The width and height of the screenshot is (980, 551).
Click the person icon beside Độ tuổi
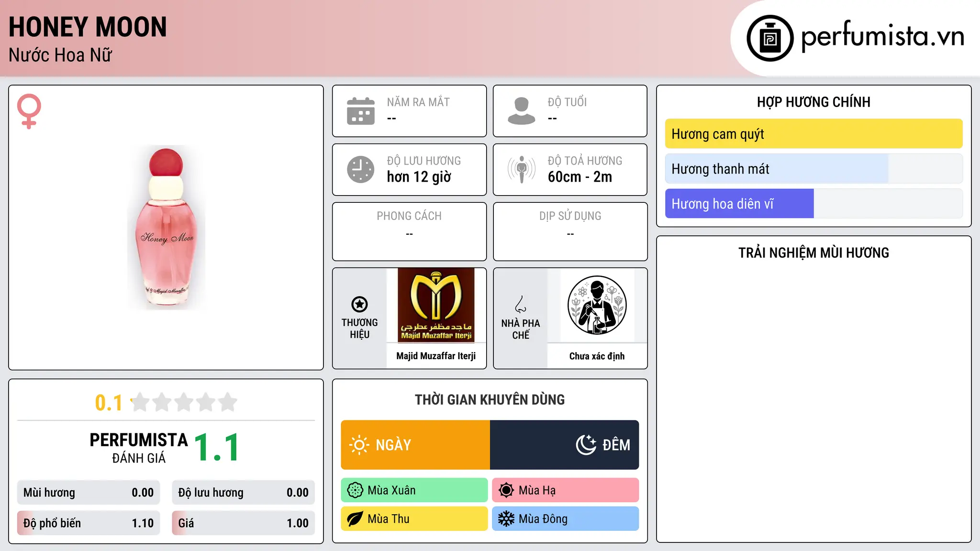coord(522,111)
